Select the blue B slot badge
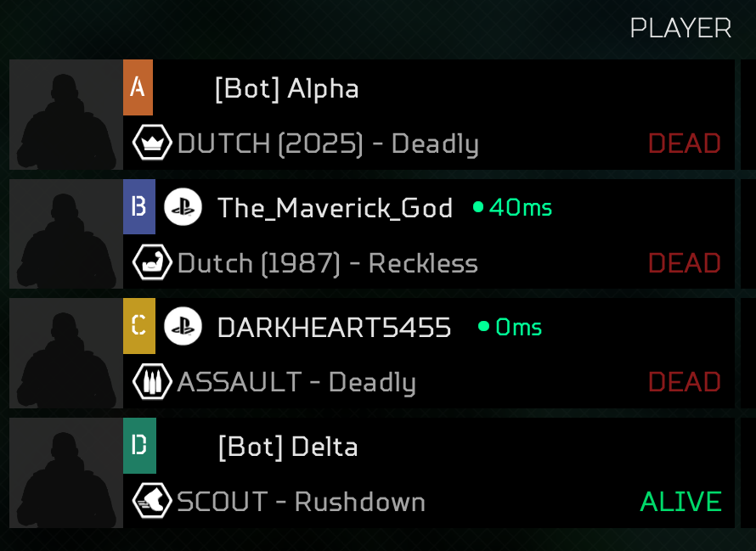 click(139, 207)
